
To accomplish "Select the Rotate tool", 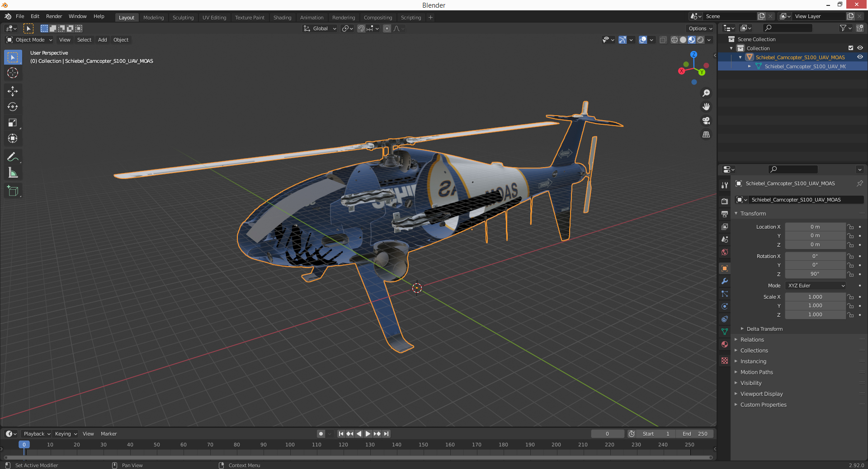I will tap(13, 107).
